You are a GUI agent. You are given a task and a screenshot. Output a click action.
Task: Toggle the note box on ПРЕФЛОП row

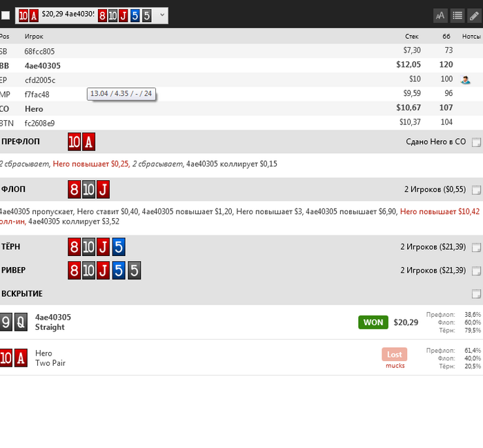pyautogui.click(x=476, y=142)
